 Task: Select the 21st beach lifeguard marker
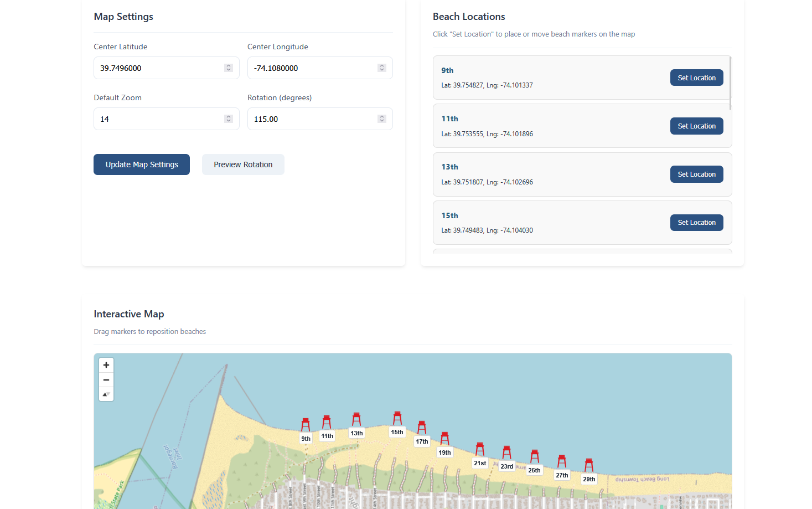[x=479, y=450]
